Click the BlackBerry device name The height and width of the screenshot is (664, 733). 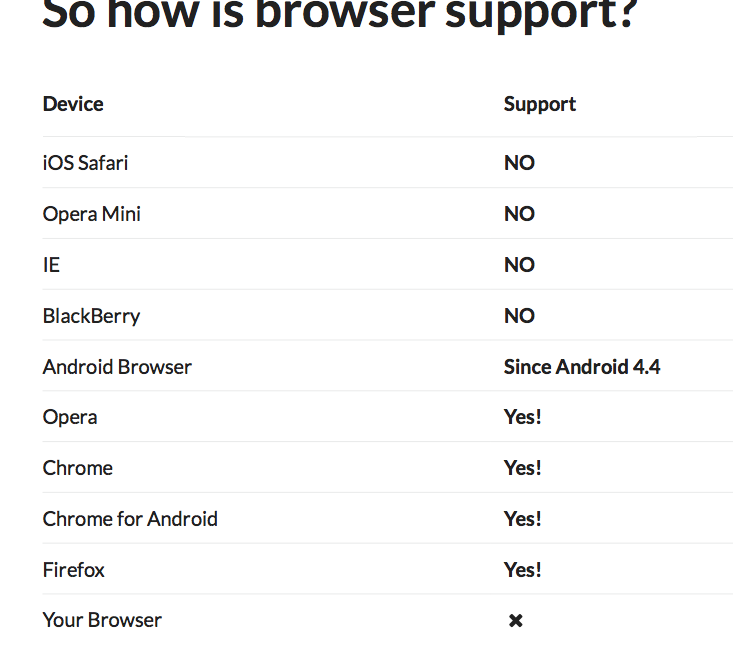point(91,316)
